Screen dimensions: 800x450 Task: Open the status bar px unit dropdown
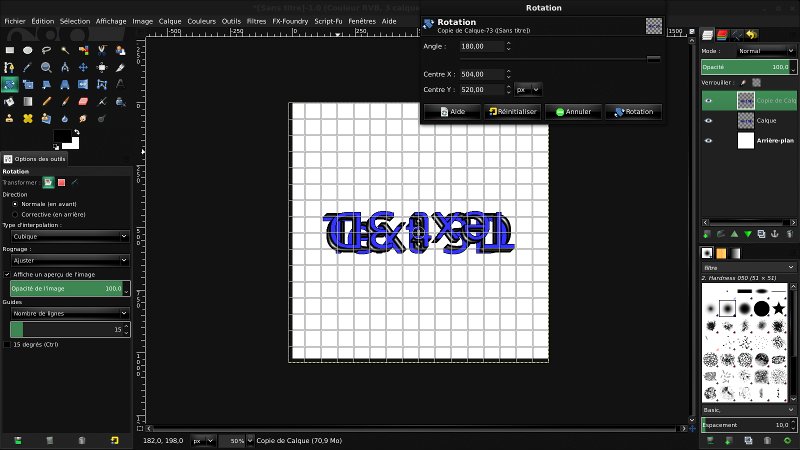point(203,441)
